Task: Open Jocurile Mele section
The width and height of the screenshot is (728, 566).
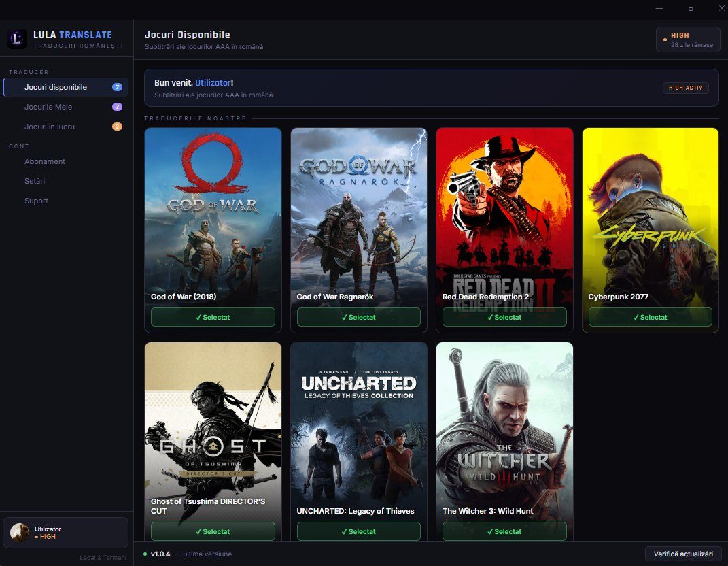Action: (65, 107)
